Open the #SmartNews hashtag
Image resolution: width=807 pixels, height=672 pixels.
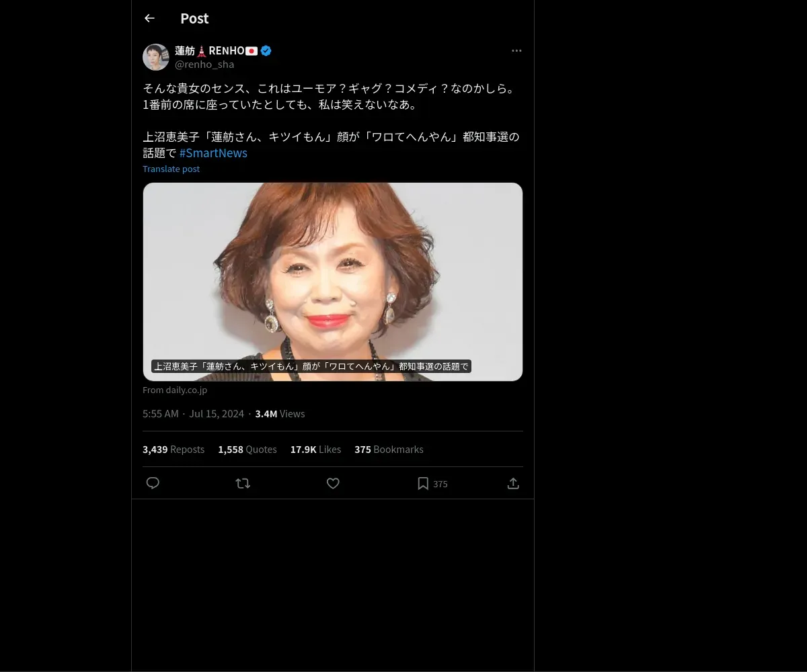click(213, 153)
